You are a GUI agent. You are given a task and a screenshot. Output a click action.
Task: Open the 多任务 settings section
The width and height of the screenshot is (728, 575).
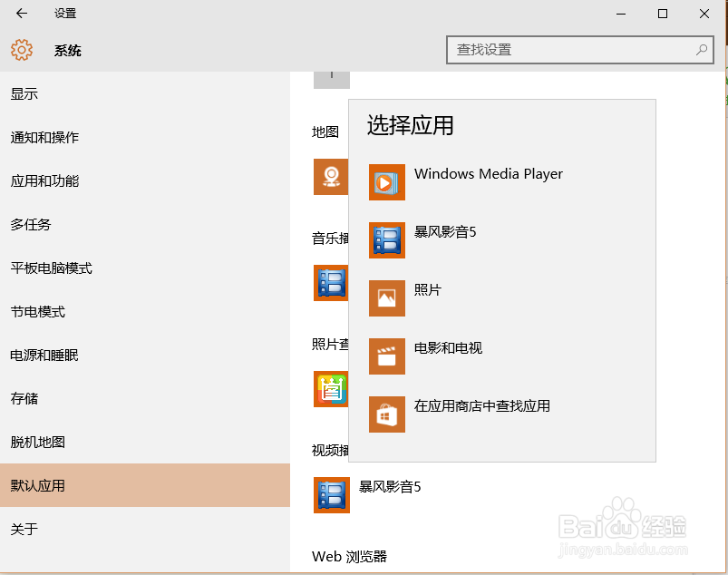(145, 225)
